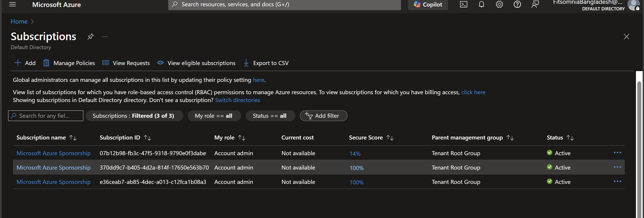Export the list to CSV
644x218 pixels.
tap(266, 63)
